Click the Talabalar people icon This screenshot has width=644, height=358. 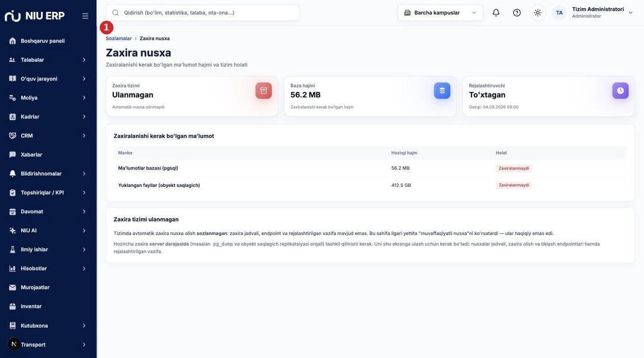coord(12,60)
